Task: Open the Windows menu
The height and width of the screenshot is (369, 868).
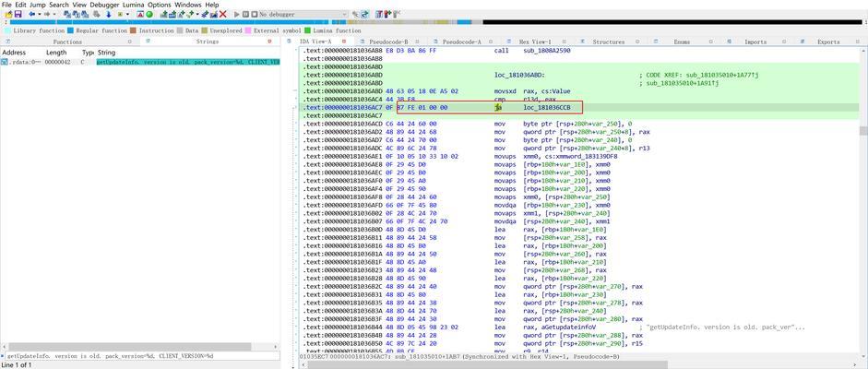Action: click(188, 5)
